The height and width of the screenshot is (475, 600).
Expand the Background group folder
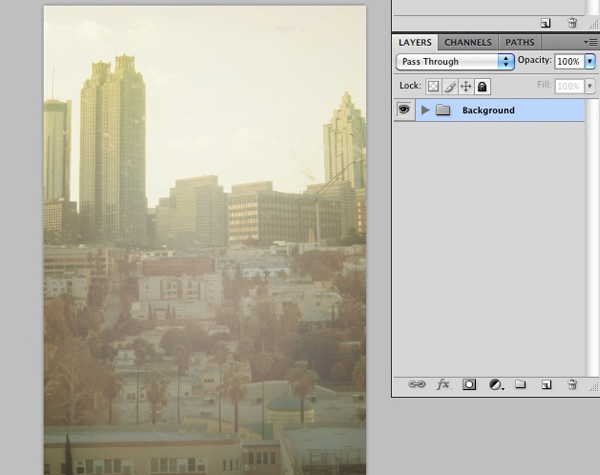(x=425, y=110)
